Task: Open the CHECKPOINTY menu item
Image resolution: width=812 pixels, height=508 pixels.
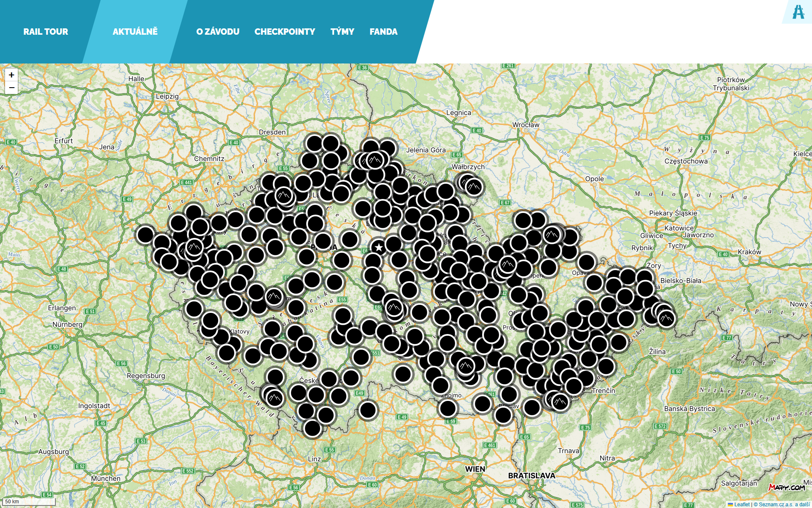Action: coord(285,32)
